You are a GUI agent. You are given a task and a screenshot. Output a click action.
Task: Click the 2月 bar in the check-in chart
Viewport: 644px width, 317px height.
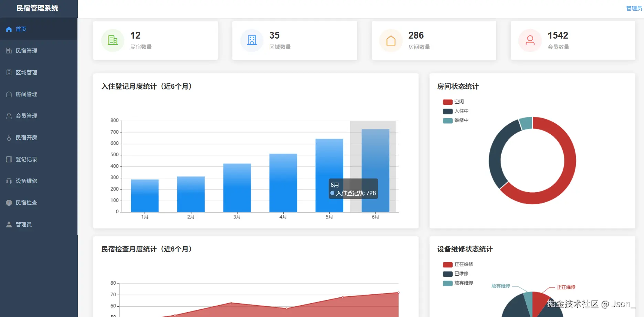[191, 194]
